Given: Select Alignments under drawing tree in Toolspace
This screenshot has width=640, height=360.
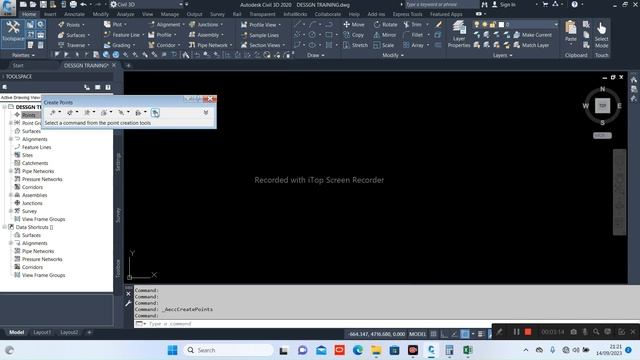Looking at the screenshot, I should (x=34, y=139).
